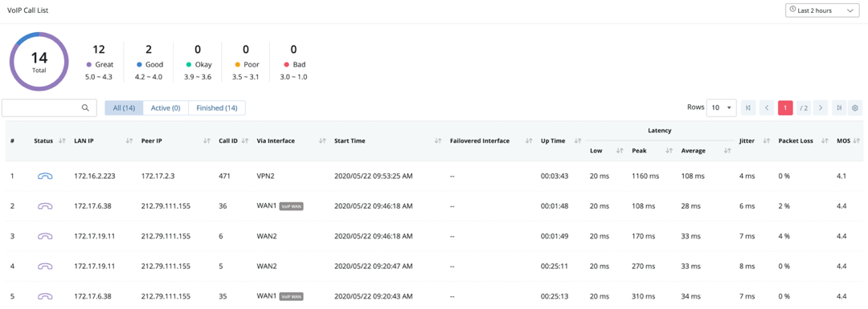
Task: Sort by Via Interface column
Action: pos(323,141)
